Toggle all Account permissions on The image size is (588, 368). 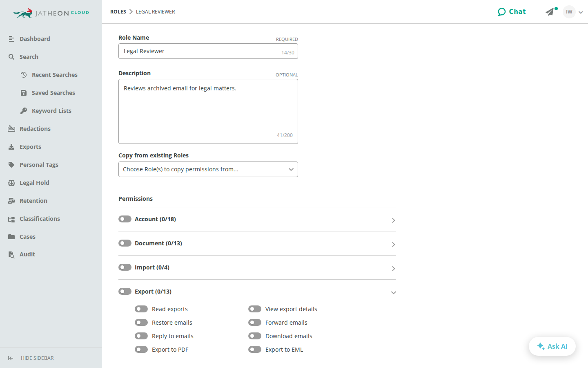tap(125, 219)
